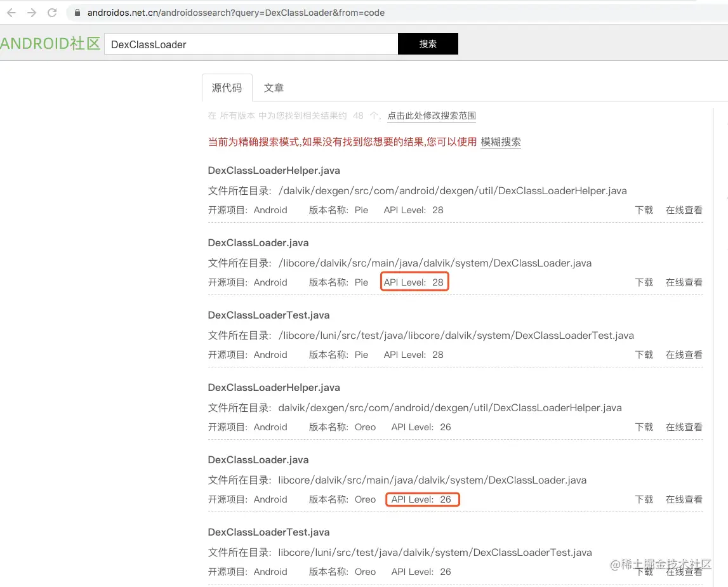Click 下载 for Oreo DexClassLoaderHelper.java
Viewport: 728px width, 587px height.
point(644,427)
